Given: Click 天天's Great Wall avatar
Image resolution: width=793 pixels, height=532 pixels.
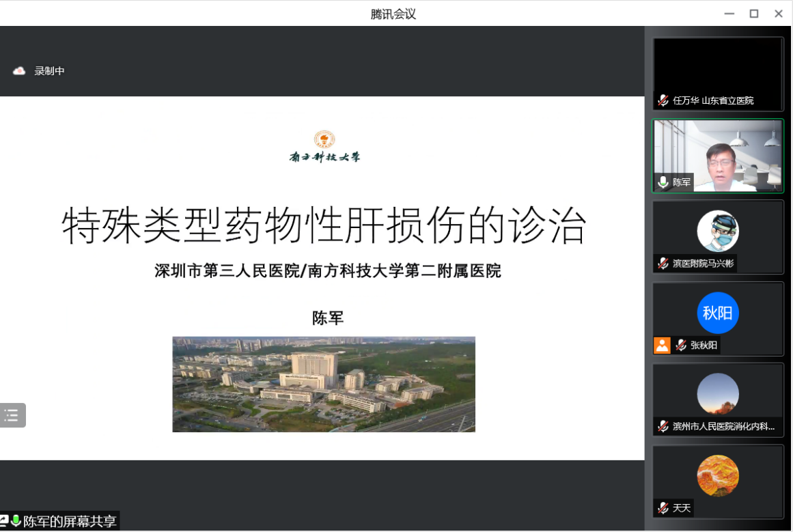Looking at the screenshot, I should pyautogui.click(x=717, y=475).
